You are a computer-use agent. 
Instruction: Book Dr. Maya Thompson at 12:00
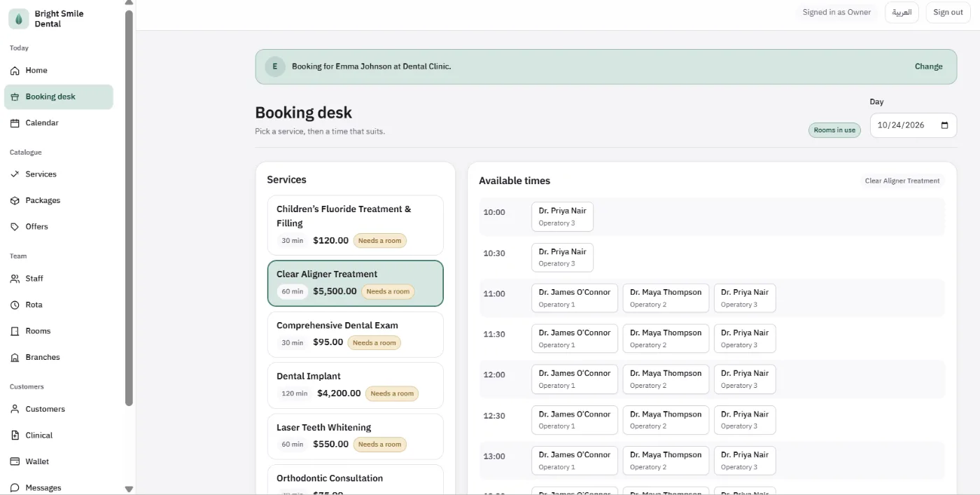pos(666,379)
